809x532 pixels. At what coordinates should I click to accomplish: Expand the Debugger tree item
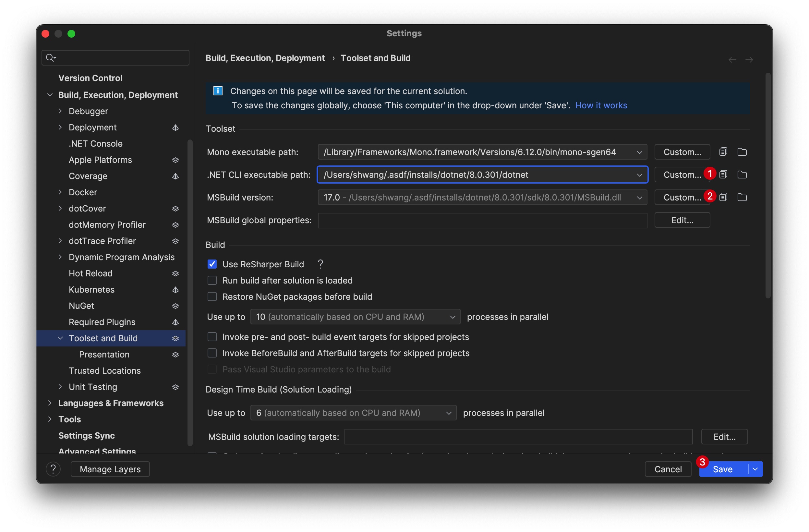[x=61, y=111]
